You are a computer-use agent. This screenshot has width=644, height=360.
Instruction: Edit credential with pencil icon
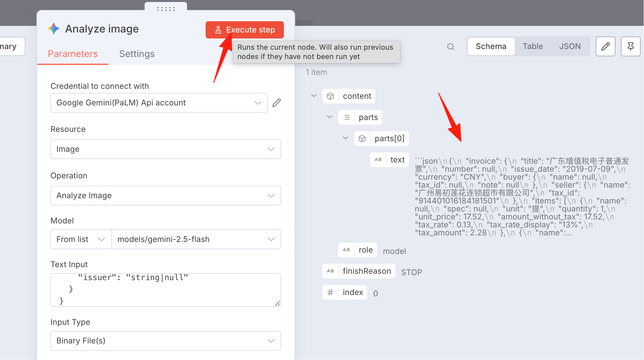[x=277, y=103]
